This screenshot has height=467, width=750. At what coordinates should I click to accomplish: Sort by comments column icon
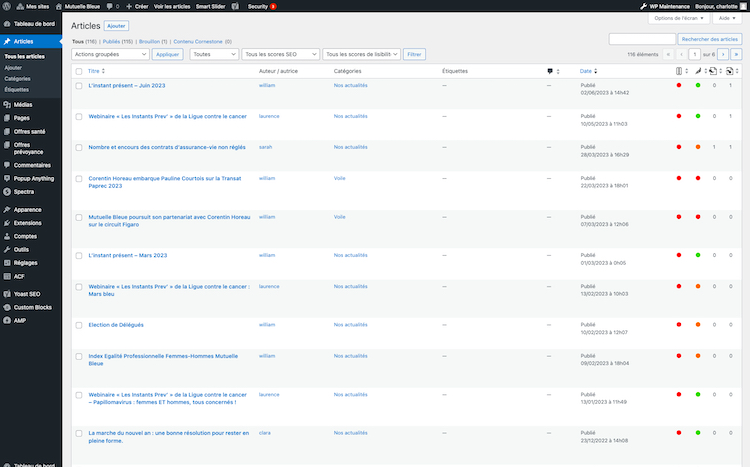pyautogui.click(x=549, y=71)
